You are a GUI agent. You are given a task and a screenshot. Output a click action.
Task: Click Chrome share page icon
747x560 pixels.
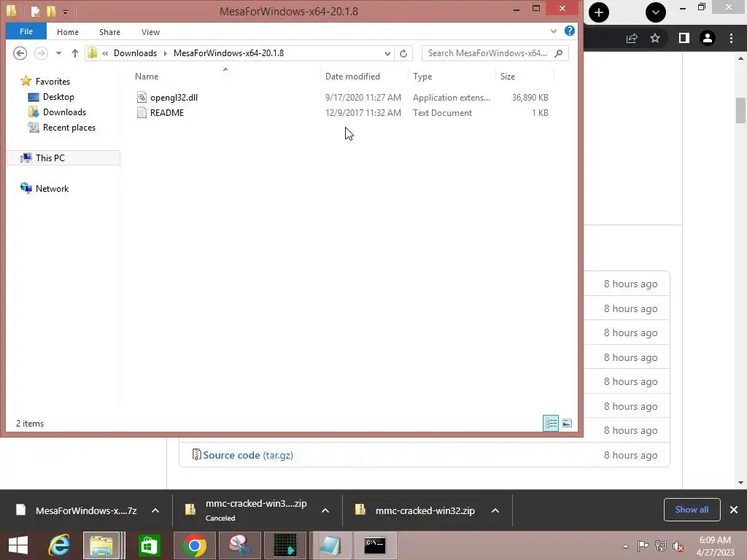[x=632, y=38]
